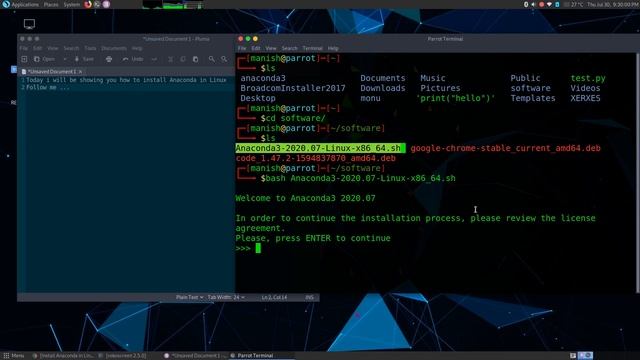Open Pluma Edit menu
Image resolution: width=640 pixels, height=360 pixels.
tap(38, 48)
